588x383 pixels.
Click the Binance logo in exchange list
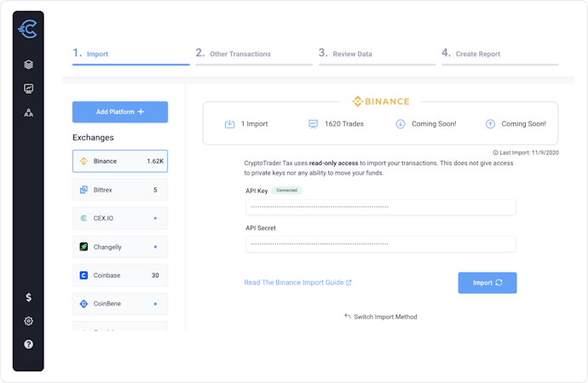(x=84, y=161)
